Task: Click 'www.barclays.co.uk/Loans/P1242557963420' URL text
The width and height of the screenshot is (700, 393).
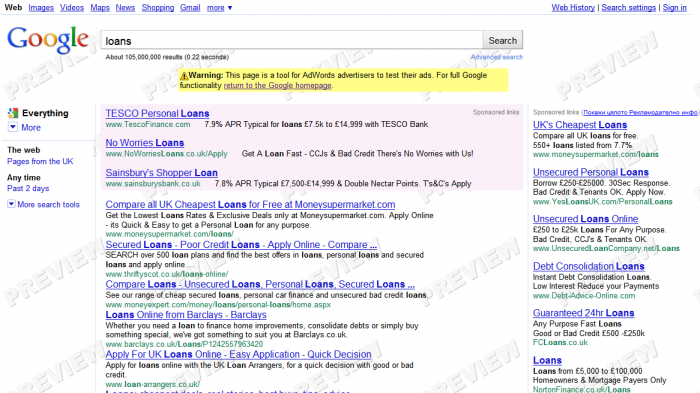Action: coord(184,344)
